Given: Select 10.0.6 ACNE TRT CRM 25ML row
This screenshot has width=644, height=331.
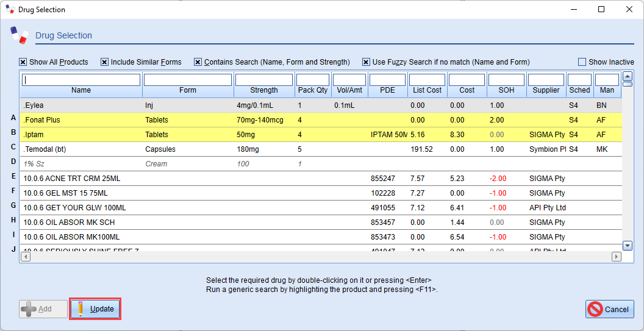Looking at the screenshot, I should coord(320,179).
